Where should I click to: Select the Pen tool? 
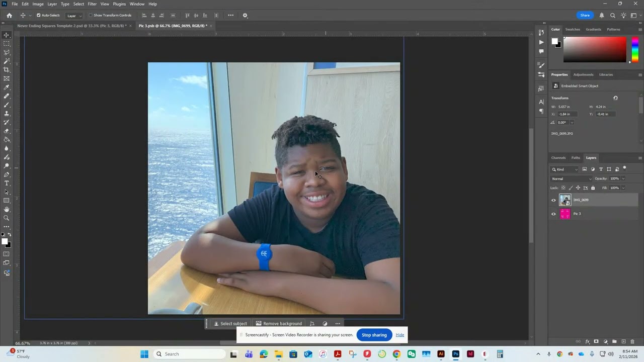(x=7, y=174)
